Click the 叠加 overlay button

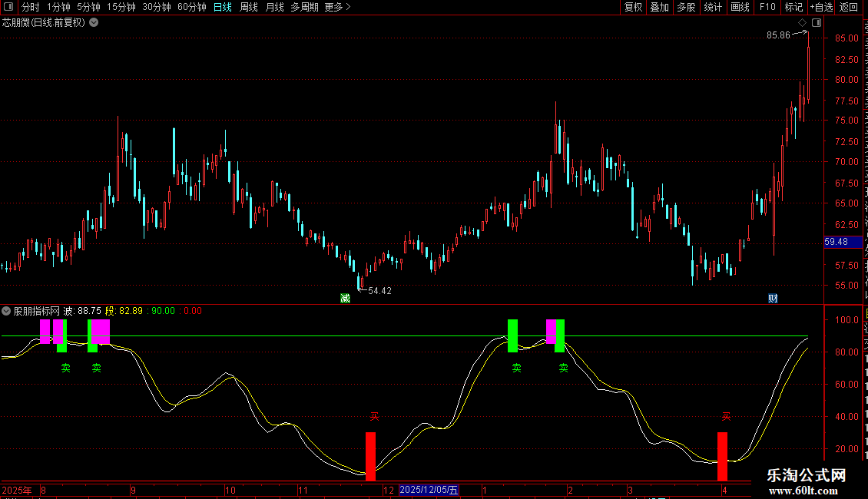tap(659, 7)
